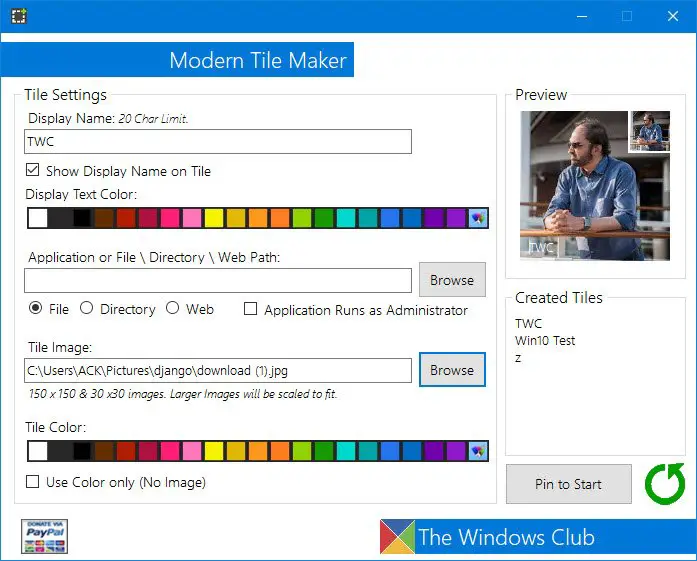
Task: Click The Windows Club logo banner
Action: click(x=538, y=537)
